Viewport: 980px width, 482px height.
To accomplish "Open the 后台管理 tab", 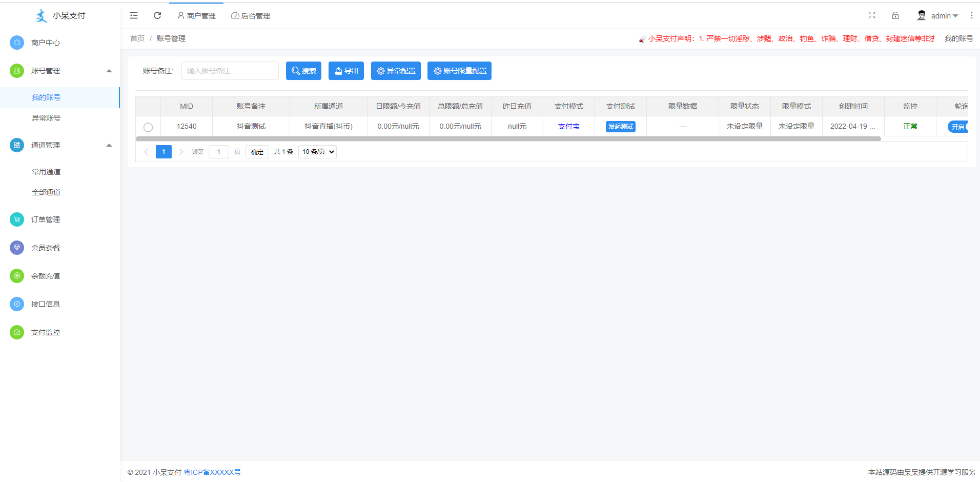I will click(x=251, y=15).
